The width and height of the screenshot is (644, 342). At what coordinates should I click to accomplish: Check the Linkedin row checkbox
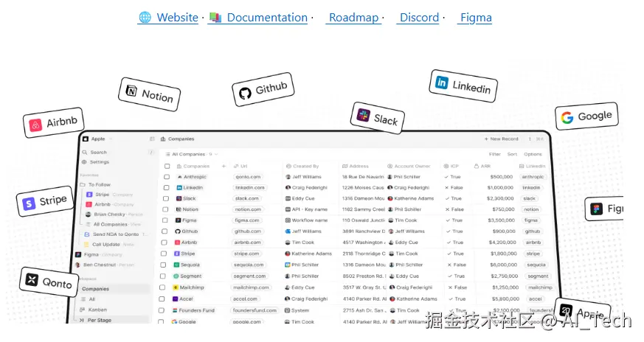166,188
